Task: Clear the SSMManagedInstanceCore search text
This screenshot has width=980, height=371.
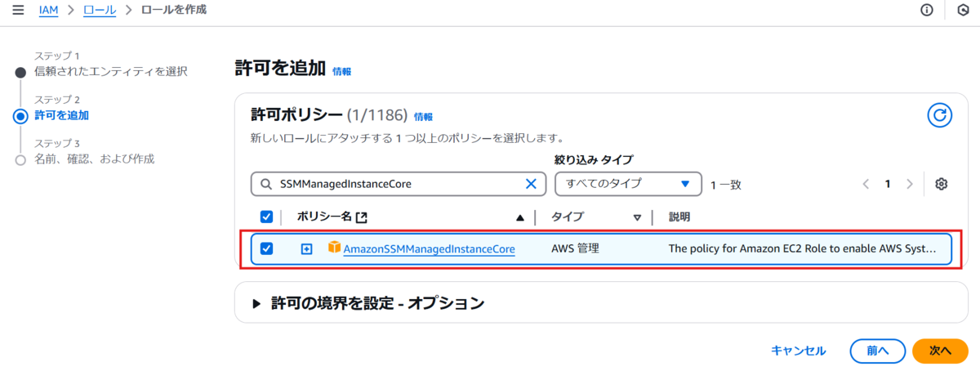Action: click(531, 184)
